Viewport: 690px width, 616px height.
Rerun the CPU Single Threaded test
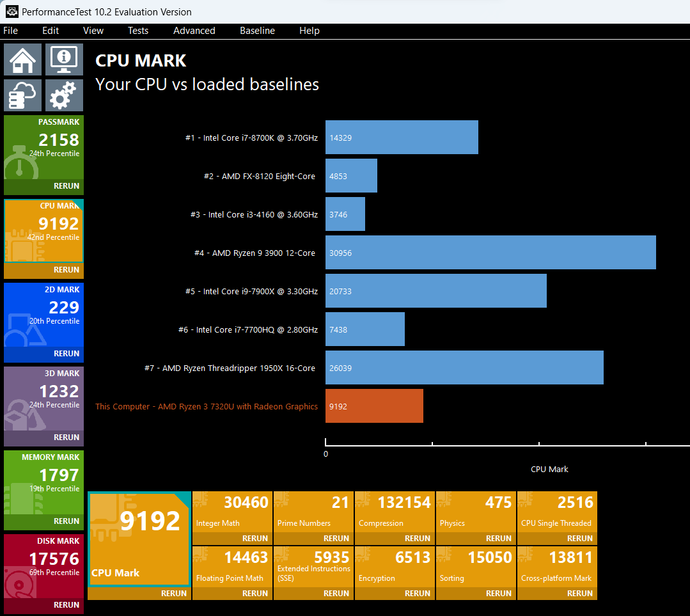coord(579,539)
